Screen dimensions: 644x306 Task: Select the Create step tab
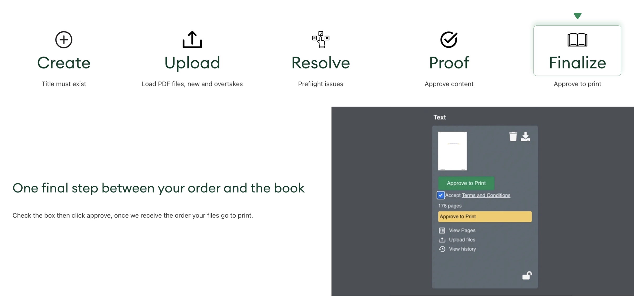(x=64, y=63)
